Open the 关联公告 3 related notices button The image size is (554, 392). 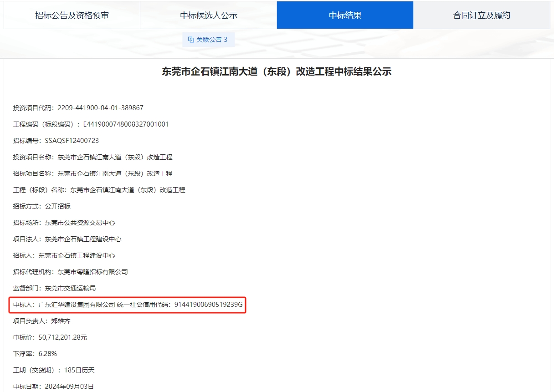[x=208, y=40]
